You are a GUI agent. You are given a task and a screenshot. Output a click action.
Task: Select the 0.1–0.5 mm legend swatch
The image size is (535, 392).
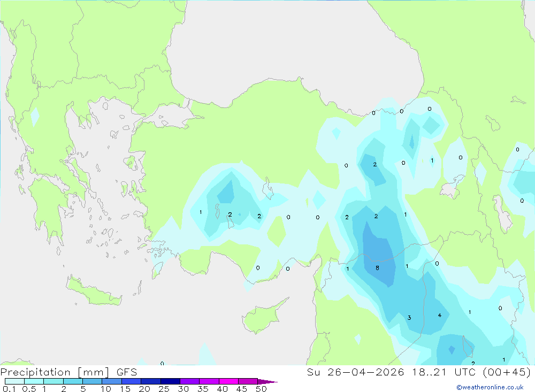pos(14,381)
